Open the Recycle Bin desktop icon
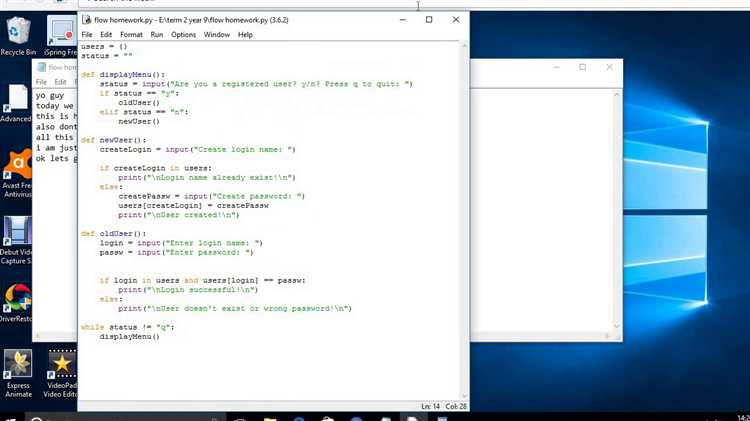The height and width of the screenshot is (421, 750). 18,36
